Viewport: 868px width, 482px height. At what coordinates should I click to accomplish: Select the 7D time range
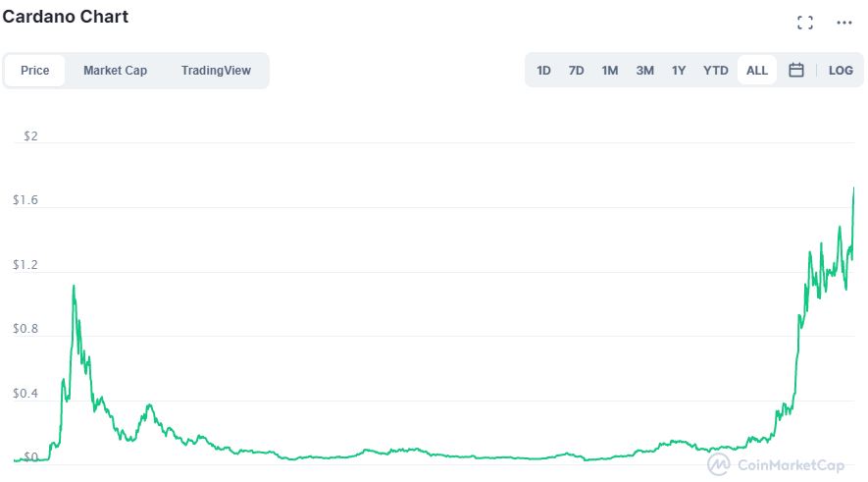point(577,71)
